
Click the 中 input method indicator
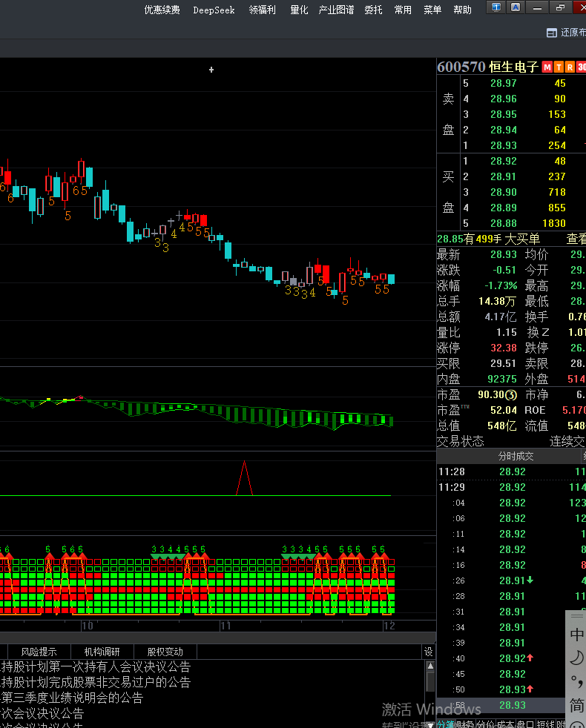click(576, 635)
